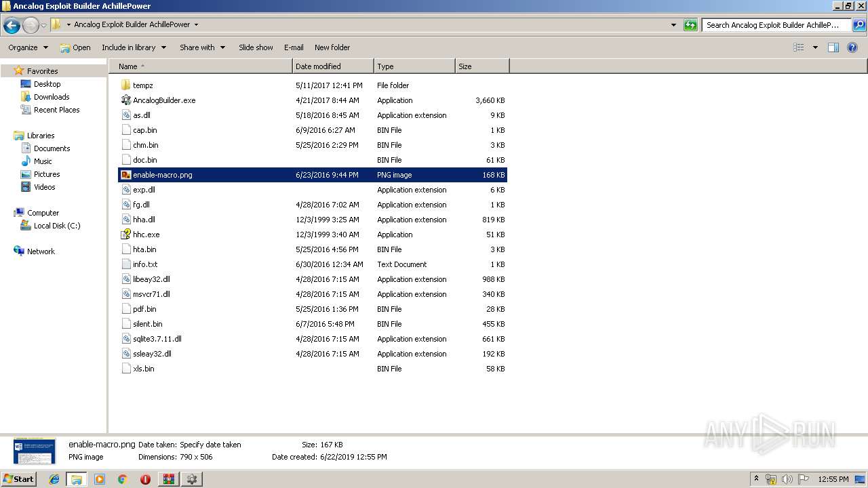Click the Back navigation arrow
The height and width of the screenshot is (488, 868).
coord(12,26)
